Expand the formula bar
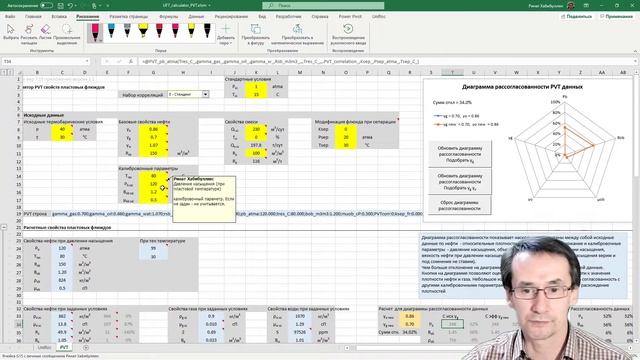This screenshot has height=360, width=640. pos(636,61)
